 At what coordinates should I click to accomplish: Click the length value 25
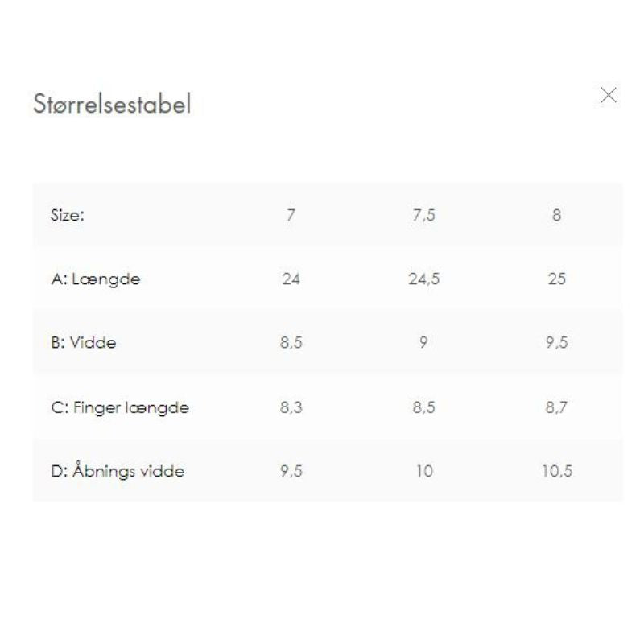[x=556, y=279]
